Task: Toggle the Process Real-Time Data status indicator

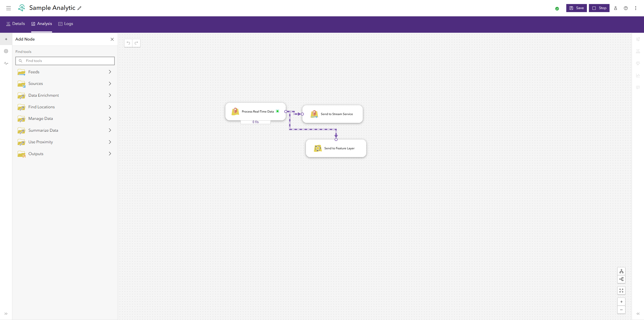Action: [277, 111]
